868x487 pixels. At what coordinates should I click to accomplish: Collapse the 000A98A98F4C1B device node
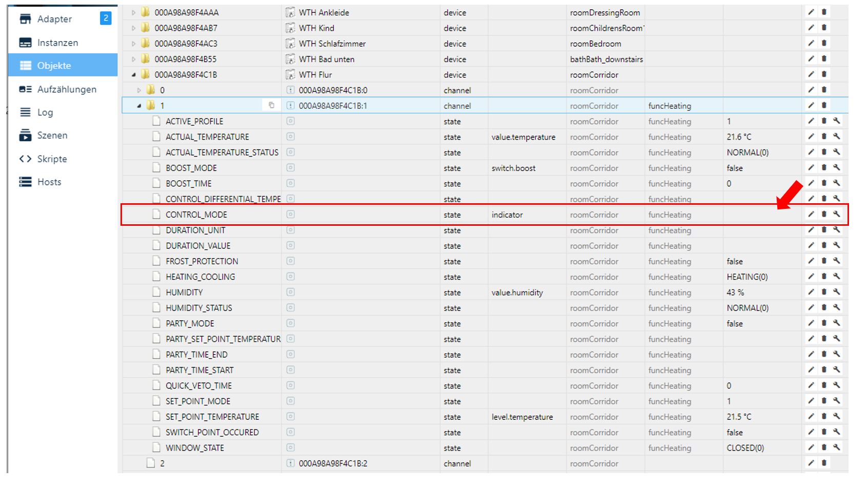(x=134, y=74)
